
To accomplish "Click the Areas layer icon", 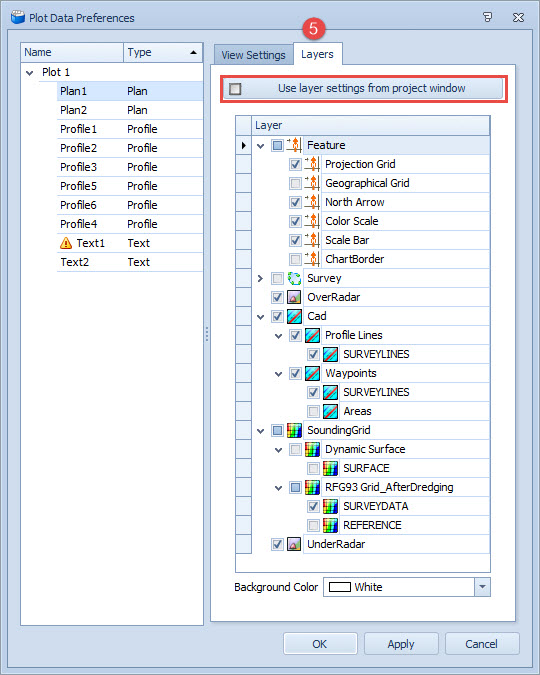I will (x=330, y=412).
